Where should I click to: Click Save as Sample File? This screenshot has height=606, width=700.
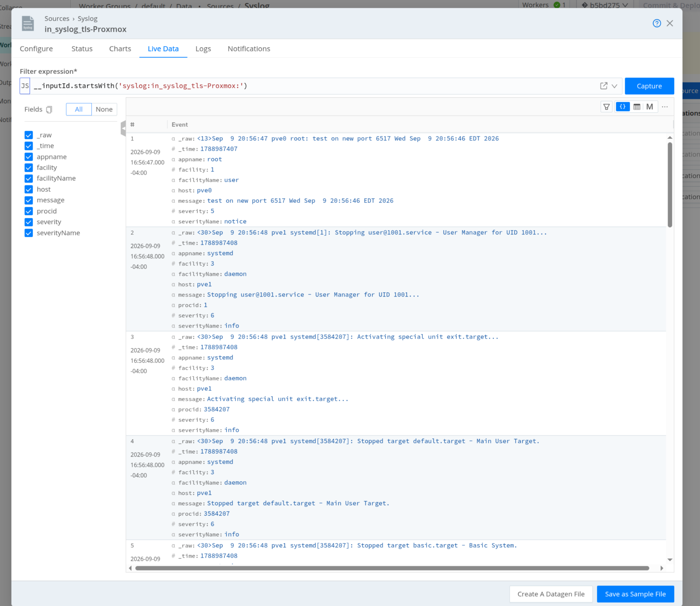[635, 594]
